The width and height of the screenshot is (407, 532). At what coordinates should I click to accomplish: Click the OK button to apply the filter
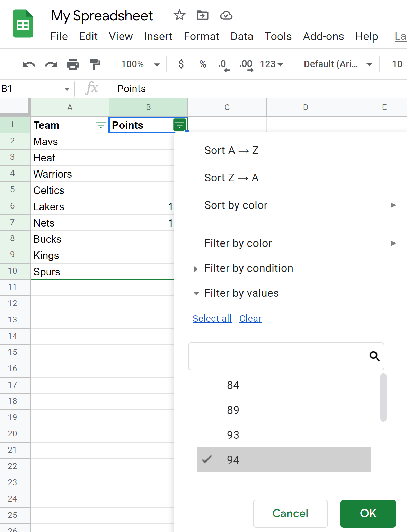(368, 514)
